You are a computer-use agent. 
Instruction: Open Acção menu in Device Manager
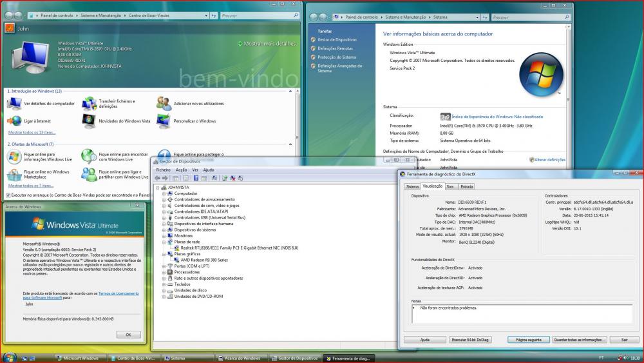(181, 170)
